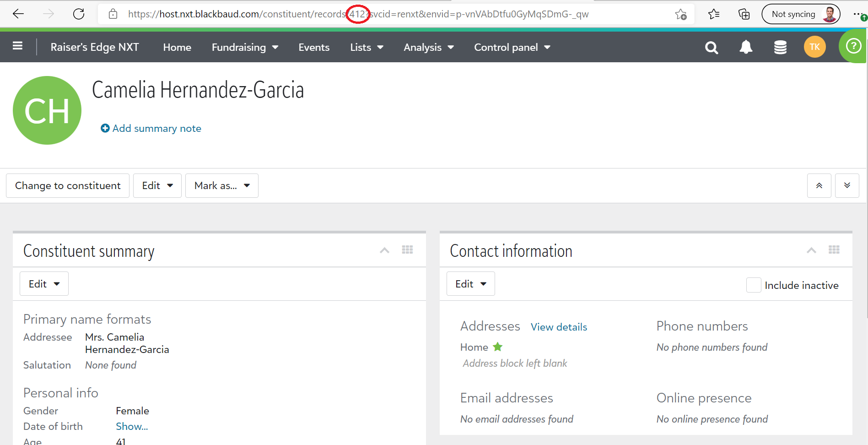Open the Mark as... dropdown
The height and width of the screenshot is (445, 868).
pos(222,185)
